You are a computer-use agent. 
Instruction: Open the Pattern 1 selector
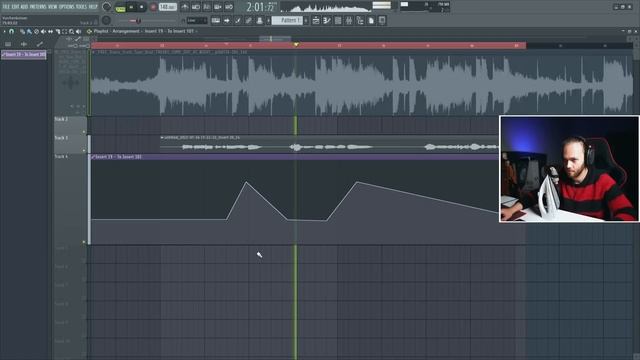[x=287, y=20]
